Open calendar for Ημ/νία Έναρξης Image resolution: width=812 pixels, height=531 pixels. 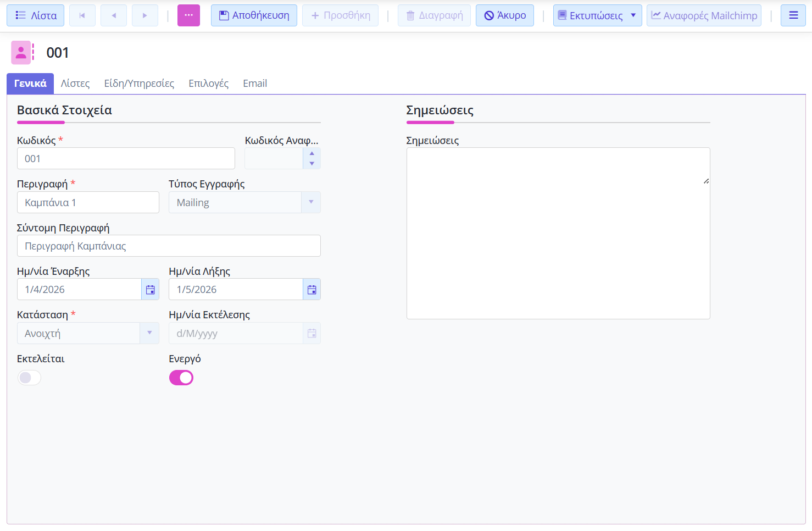point(150,290)
